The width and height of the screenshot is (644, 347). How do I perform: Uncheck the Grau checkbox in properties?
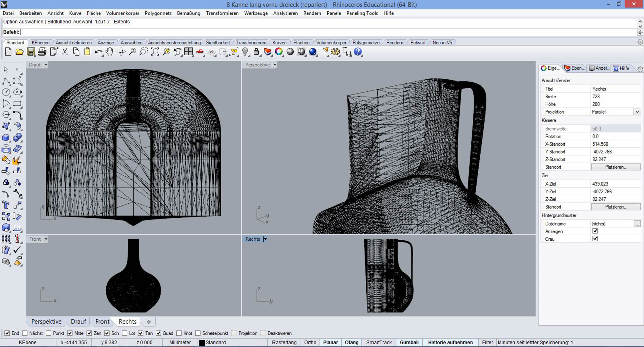(x=595, y=239)
